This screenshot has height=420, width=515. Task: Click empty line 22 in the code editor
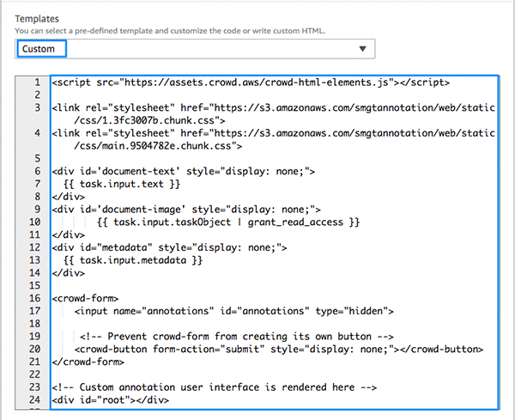pos(274,375)
